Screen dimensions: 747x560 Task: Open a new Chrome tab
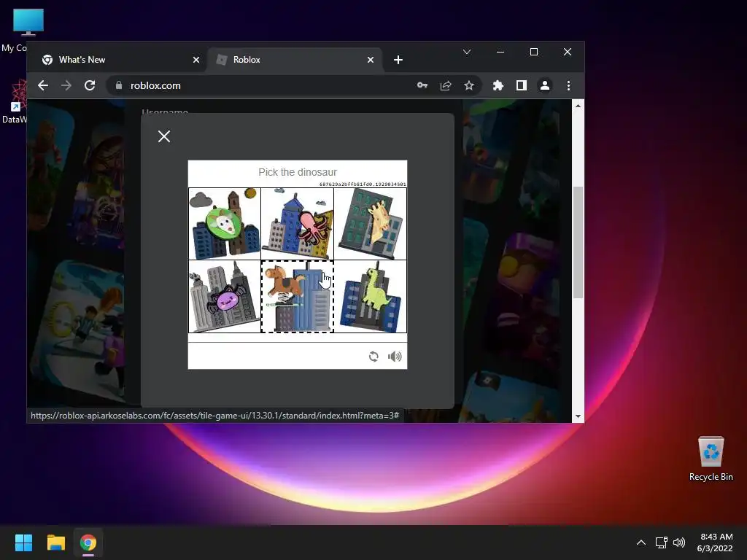(398, 60)
